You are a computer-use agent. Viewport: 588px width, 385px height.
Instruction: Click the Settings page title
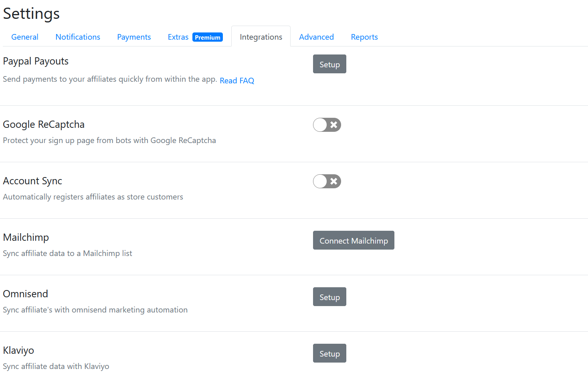click(31, 14)
